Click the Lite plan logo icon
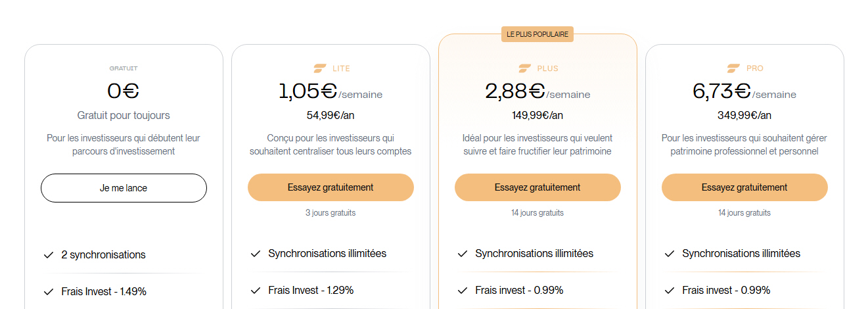The image size is (868, 309). pos(320,68)
